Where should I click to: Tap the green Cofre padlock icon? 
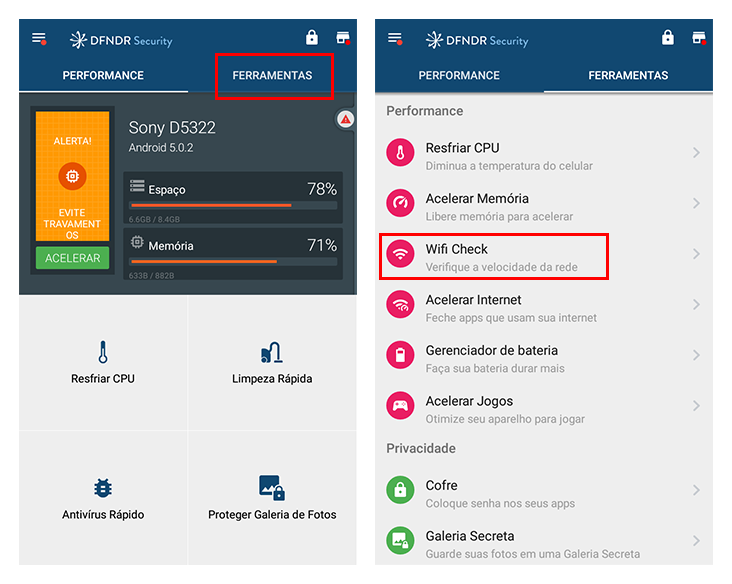pos(401,491)
